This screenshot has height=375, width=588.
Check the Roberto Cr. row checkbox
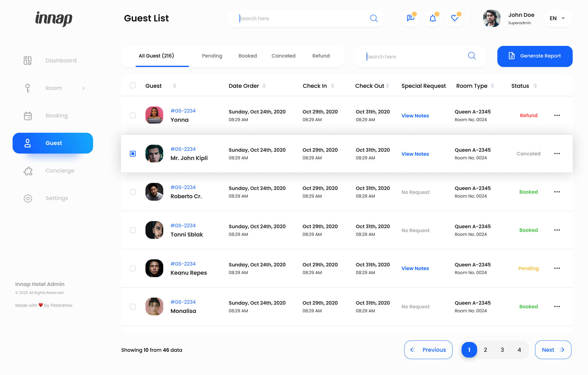click(x=133, y=192)
